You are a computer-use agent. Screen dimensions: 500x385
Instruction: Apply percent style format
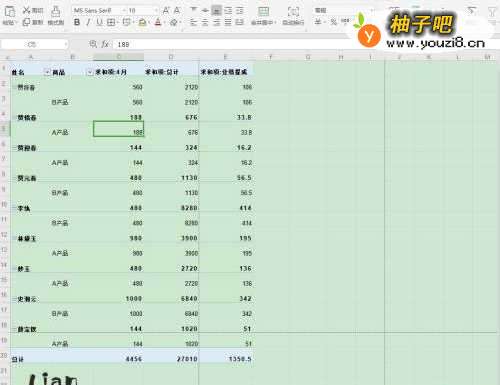pos(333,22)
